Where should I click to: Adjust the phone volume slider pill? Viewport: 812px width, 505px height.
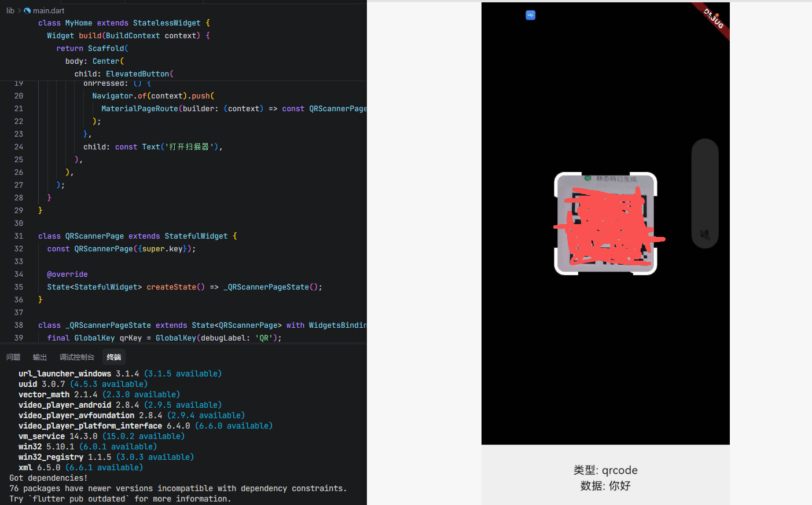pos(705,193)
